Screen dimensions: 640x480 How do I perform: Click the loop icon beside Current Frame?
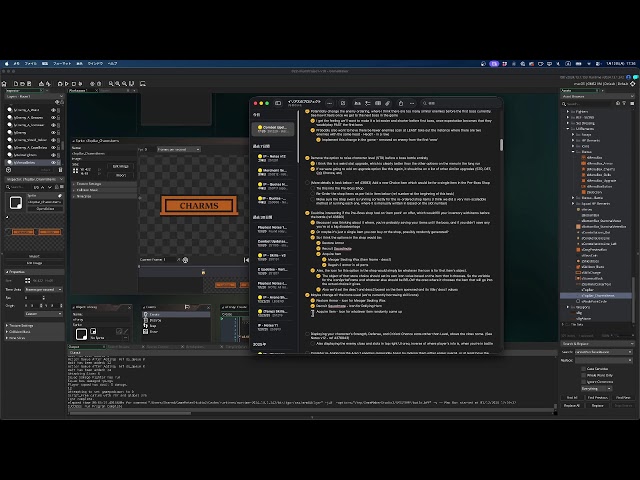tap(185, 260)
